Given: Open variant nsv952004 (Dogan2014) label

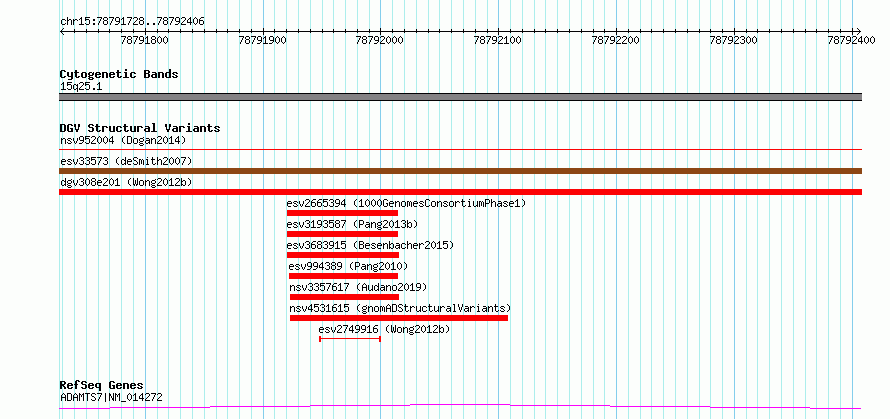Looking at the screenshot, I should (123, 140).
